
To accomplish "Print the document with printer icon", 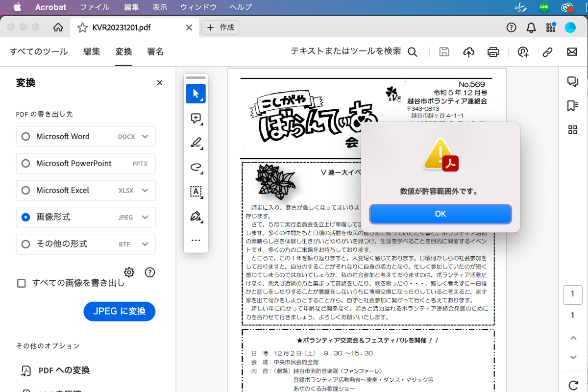I will 493,52.
